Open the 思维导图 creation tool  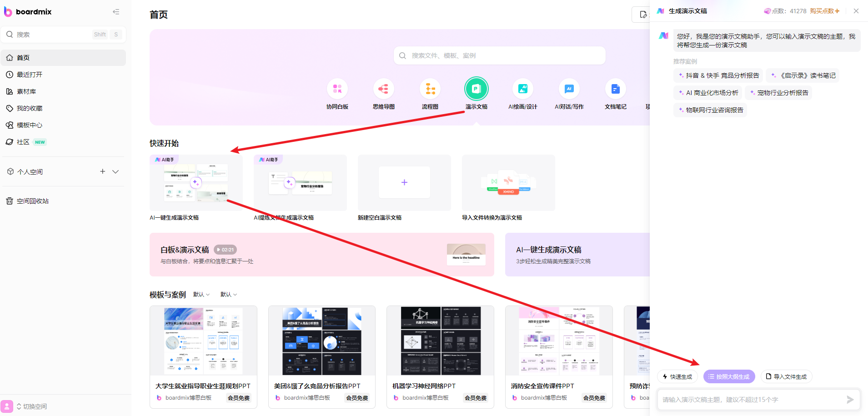383,89
